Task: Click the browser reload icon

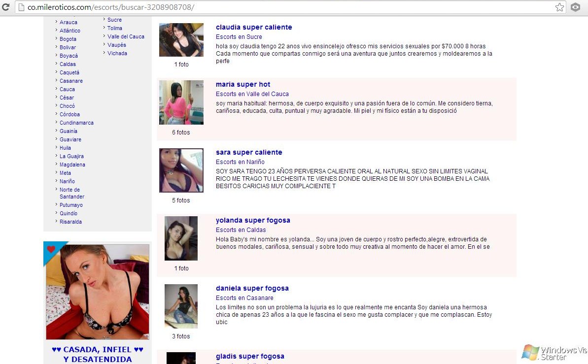Action: (6, 7)
